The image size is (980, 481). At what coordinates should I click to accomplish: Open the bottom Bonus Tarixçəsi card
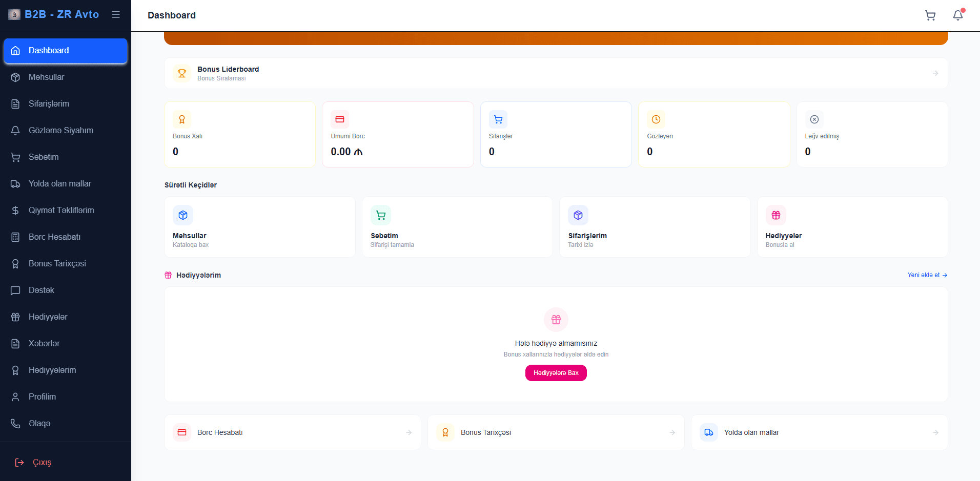pyautogui.click(x=556, y=432)
